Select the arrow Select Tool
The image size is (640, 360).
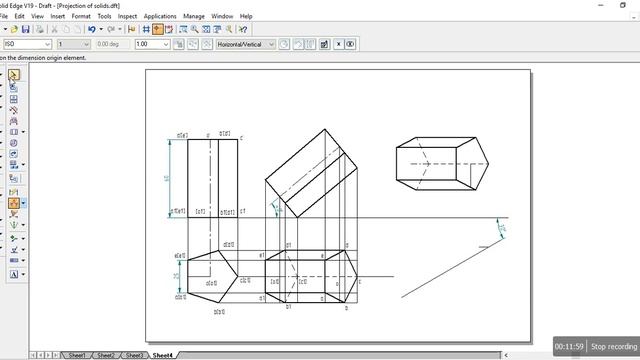click(x=13, y=75)
